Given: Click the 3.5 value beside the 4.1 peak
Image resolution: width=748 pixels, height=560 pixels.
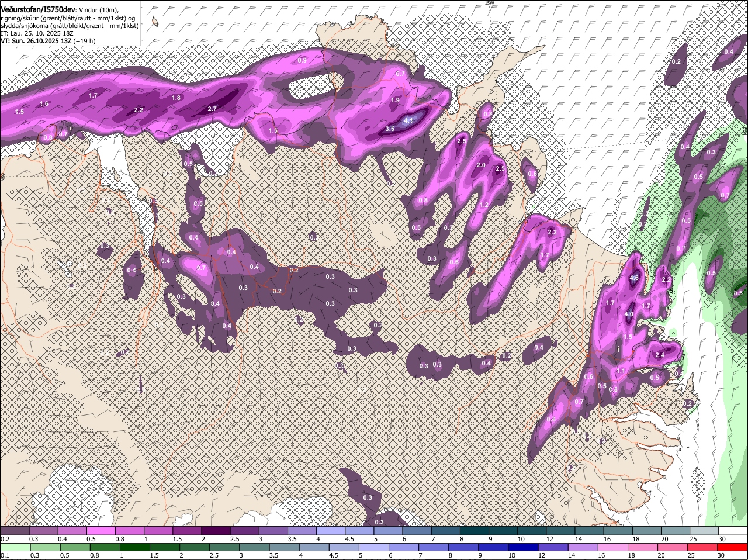Looking at the screenshot, I should pos(390,129).
